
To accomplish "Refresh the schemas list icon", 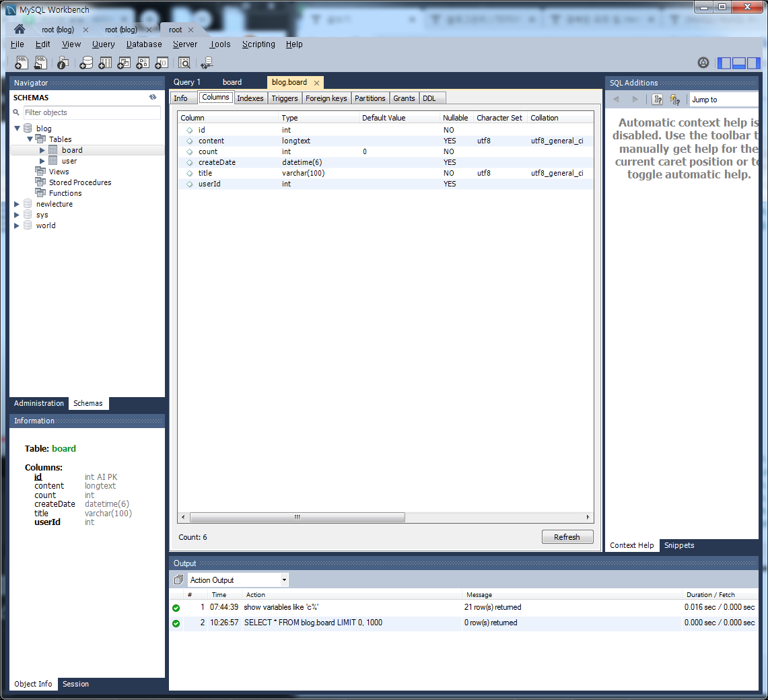I will 153,97.
